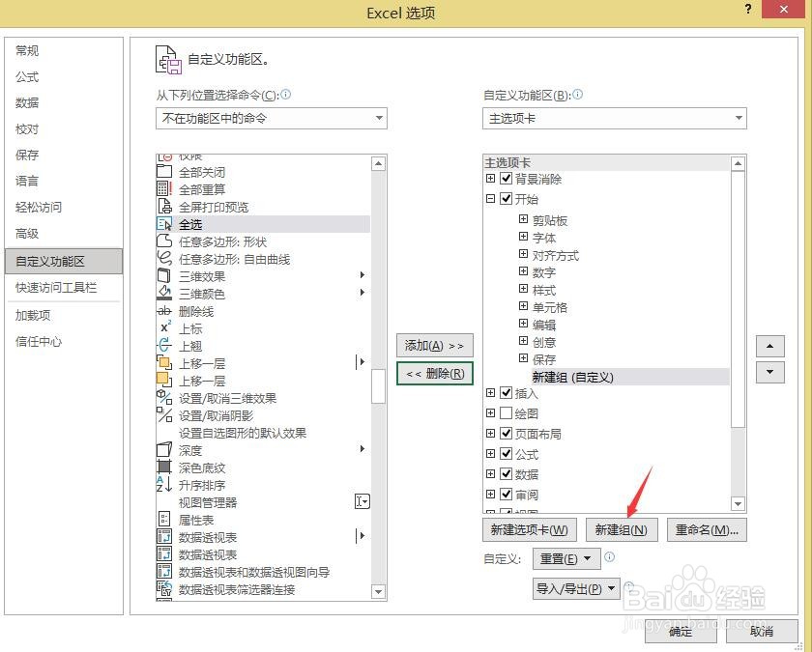This screenshot has height=652, width=812.
Task: Uncheck the 公式 tab checkbox in tree
Action: tap(506, 453)
